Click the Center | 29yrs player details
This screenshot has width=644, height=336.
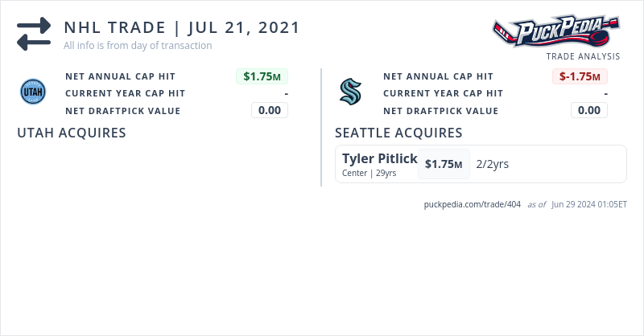[369, 173]
